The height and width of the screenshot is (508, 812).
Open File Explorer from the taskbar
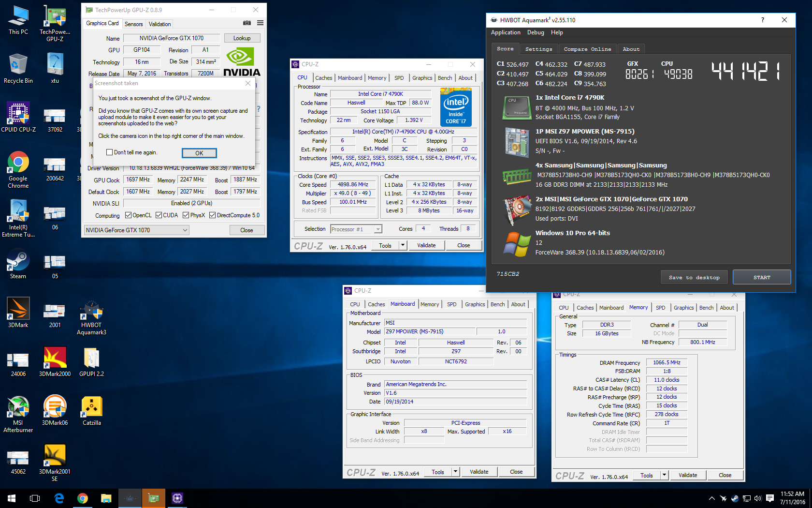pos(106,498)
